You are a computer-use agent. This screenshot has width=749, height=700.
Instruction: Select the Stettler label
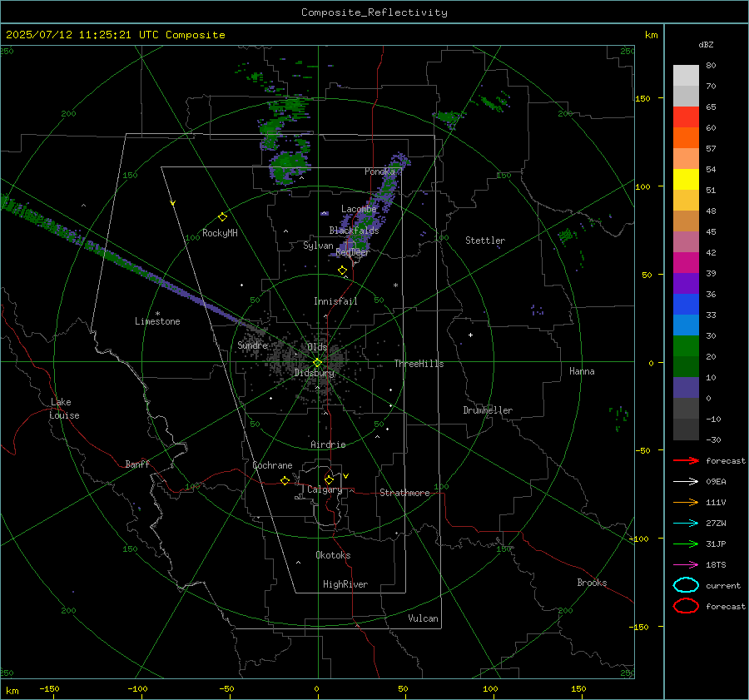[485, 241]
